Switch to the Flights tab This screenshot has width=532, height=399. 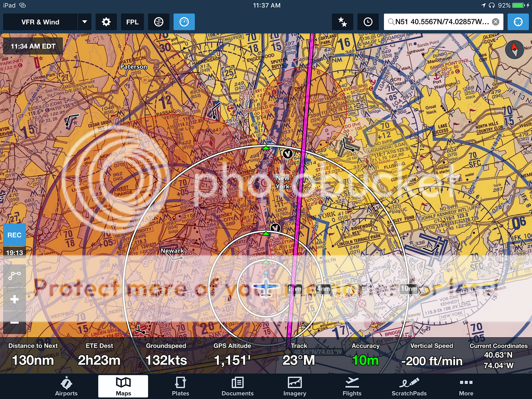point(352,386)
